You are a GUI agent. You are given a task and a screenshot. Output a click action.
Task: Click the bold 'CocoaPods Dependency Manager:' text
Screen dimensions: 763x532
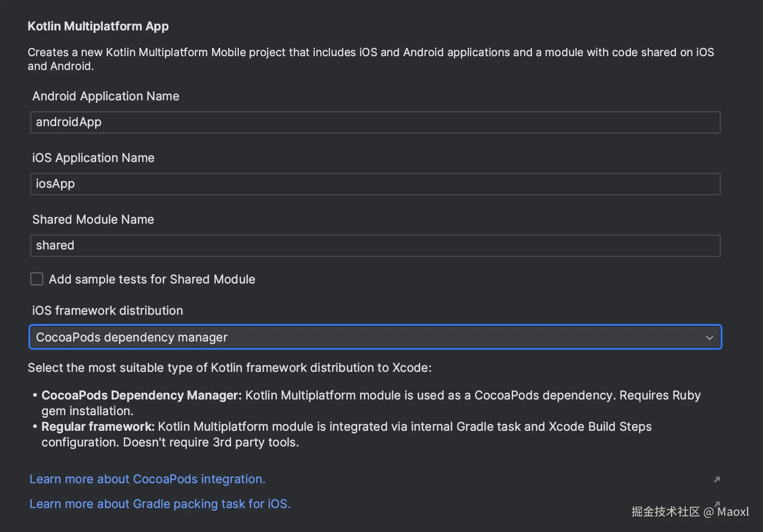tap(141, 395)
